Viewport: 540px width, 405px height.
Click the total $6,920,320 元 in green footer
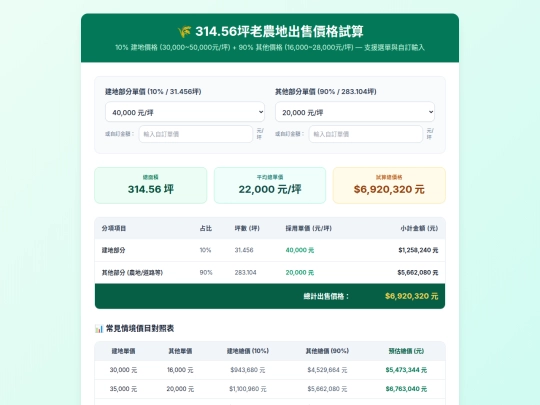[x=412, y=296]
